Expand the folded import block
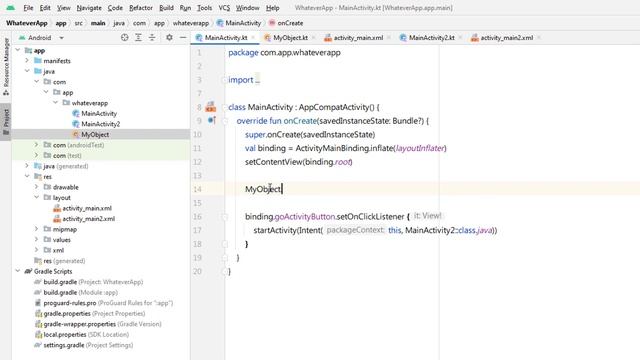640x360 pixels. 257,80
